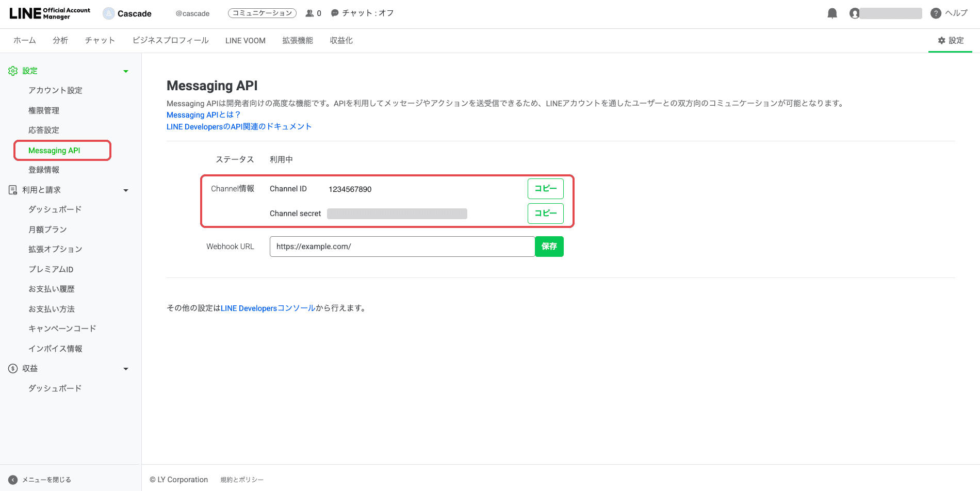Switch to the チャット tab
The image size is (980, 491).
pyautogui.click(x=100, y=40)
